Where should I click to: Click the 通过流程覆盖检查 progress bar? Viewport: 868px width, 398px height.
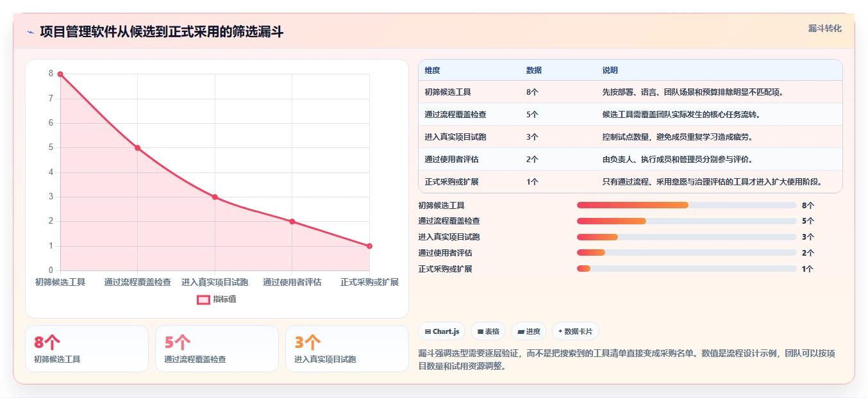click(x=687, y=221)
